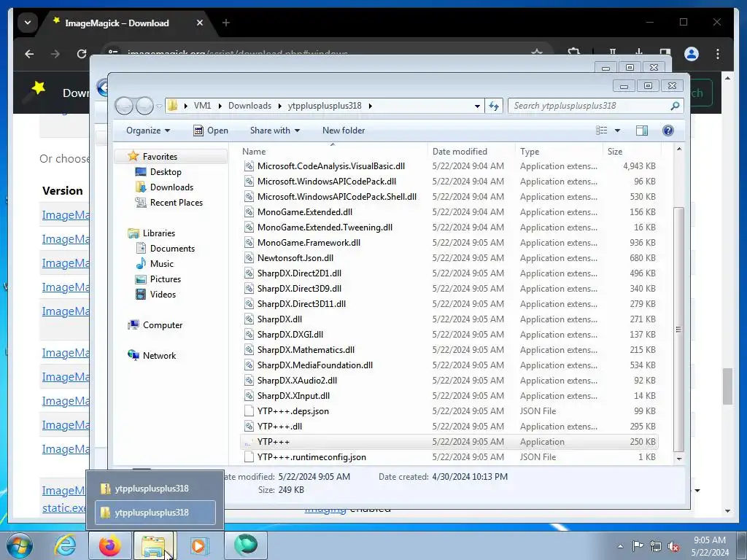Expand recent pages dropdown next to forward
Image resolution: width=747 pixels, height=560 pixels.
coord(159,106)
